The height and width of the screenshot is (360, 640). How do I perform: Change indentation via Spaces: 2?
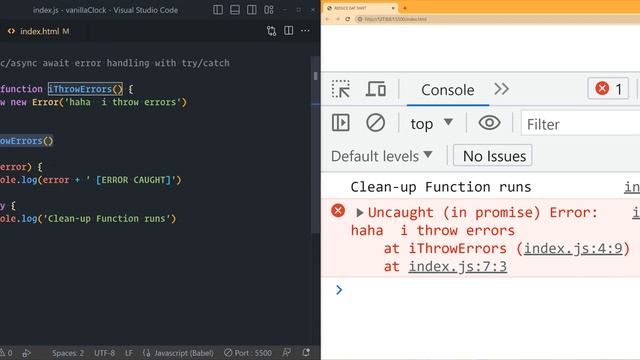(x=68, y=353)
